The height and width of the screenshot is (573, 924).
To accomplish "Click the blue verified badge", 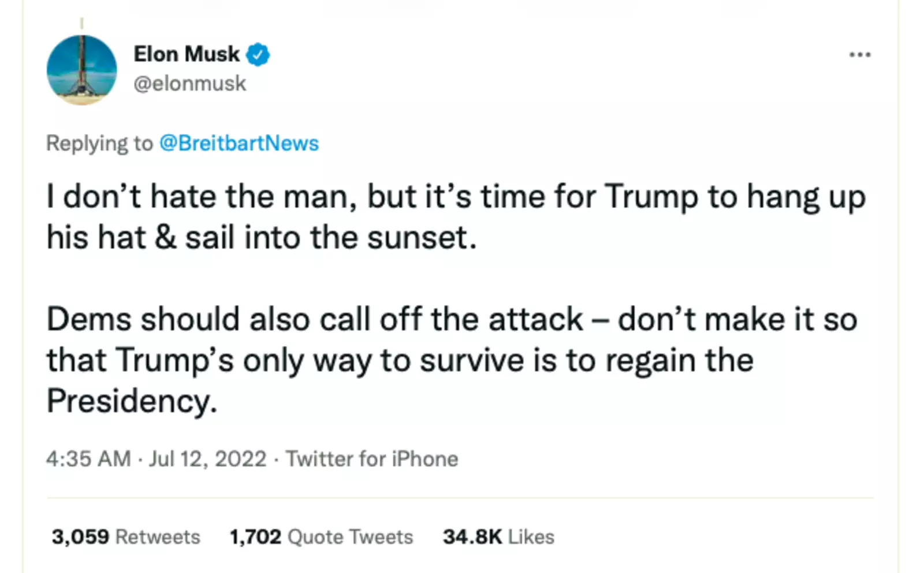I will pyautogui.click(x=258, y=55).
